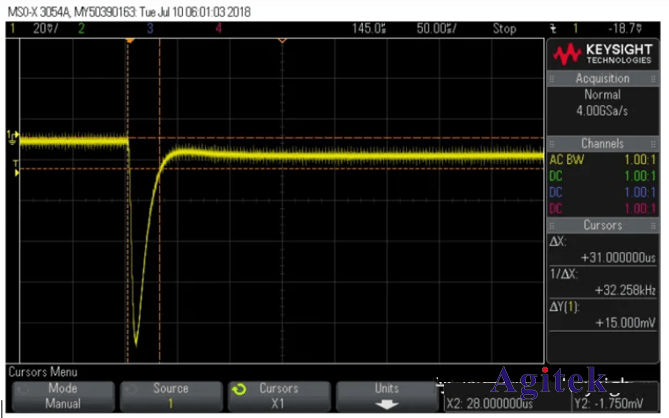
Task: Click the down arrow on Units softkey
Action: [x=384, y=405]
